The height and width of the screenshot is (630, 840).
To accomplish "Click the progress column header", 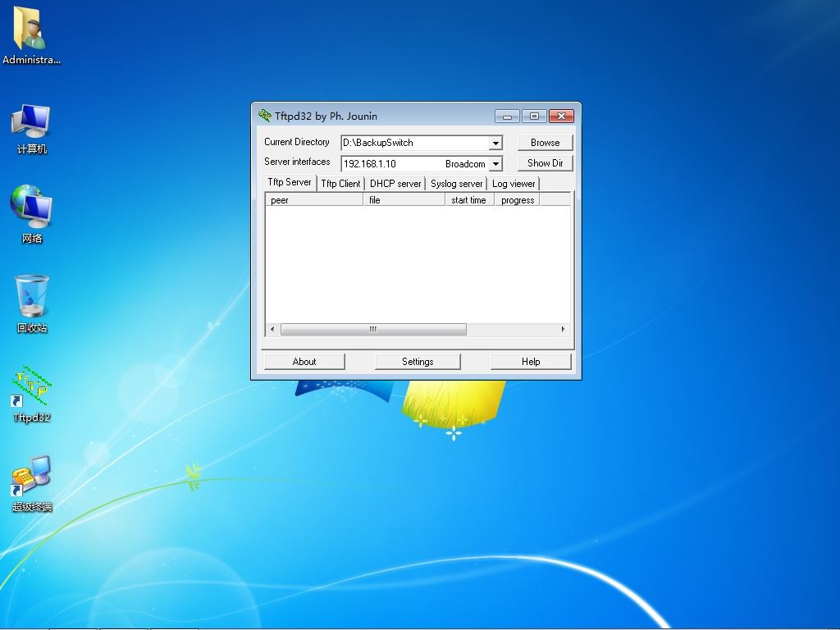I will (x=517, y=200).
